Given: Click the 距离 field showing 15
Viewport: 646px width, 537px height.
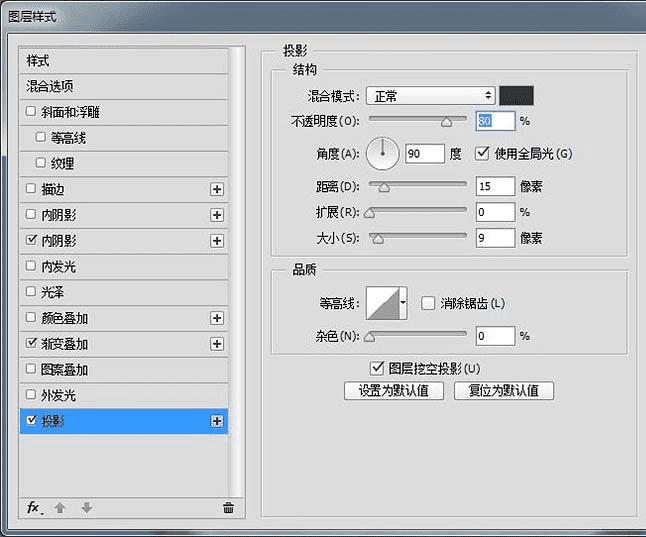Looking at the screenshot, I should point(495,186).
